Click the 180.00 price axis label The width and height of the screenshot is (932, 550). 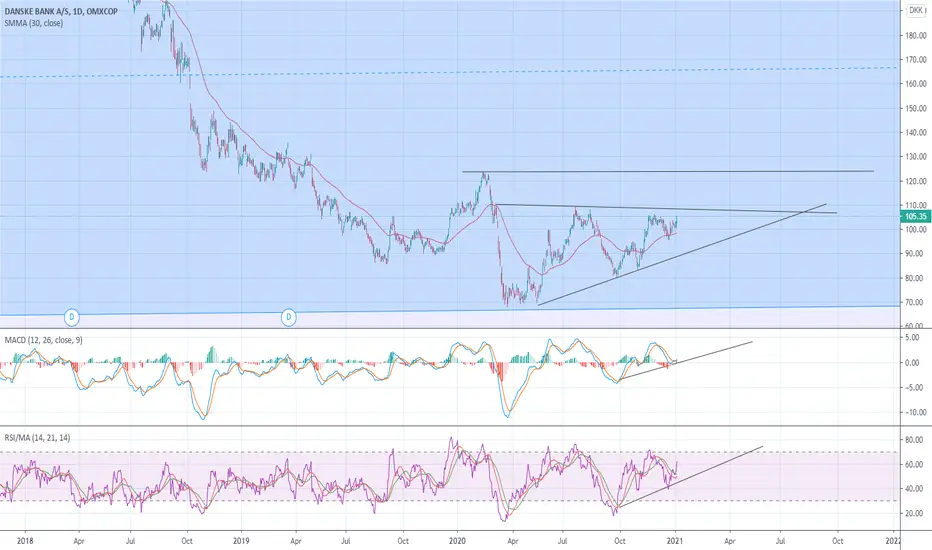click(916, 35)
